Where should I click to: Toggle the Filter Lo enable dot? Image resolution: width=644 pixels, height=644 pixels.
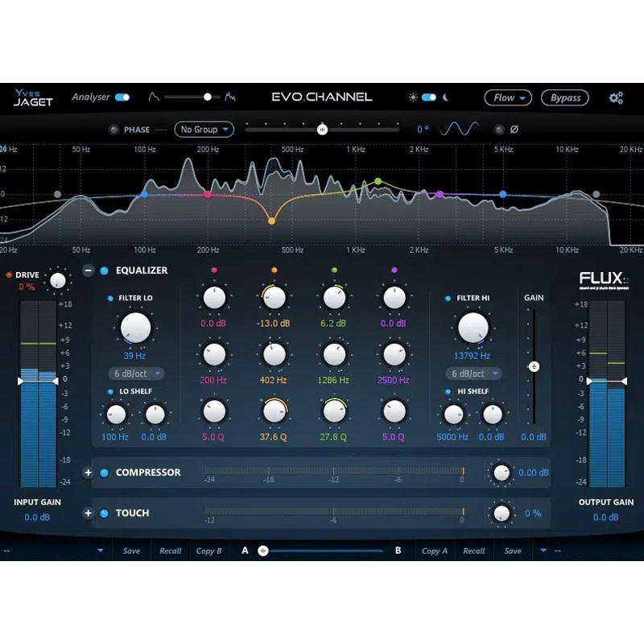point(110,299)
